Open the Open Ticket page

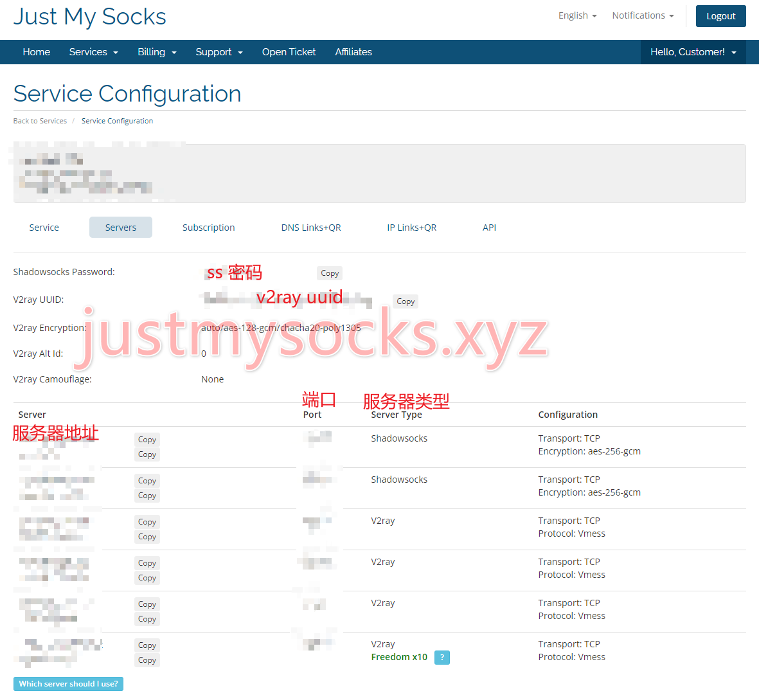point(289,52)
